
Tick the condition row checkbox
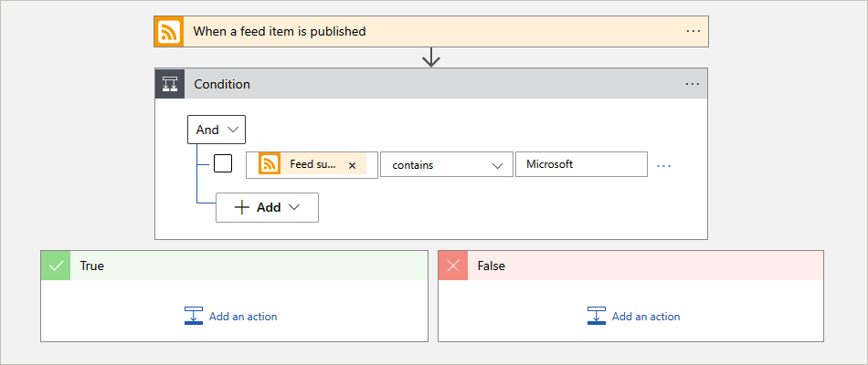coord(223,164)
